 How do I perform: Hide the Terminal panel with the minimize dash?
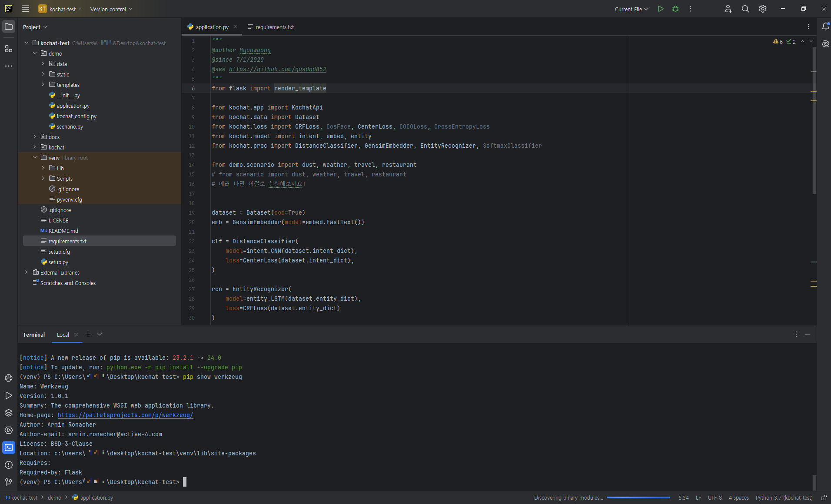coord(808,334)
